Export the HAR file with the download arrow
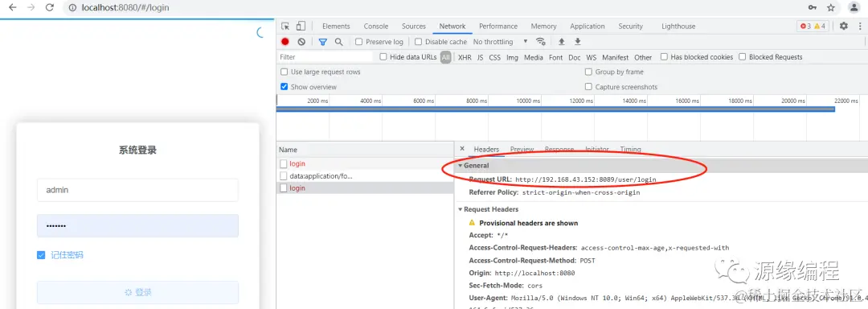 577,42
